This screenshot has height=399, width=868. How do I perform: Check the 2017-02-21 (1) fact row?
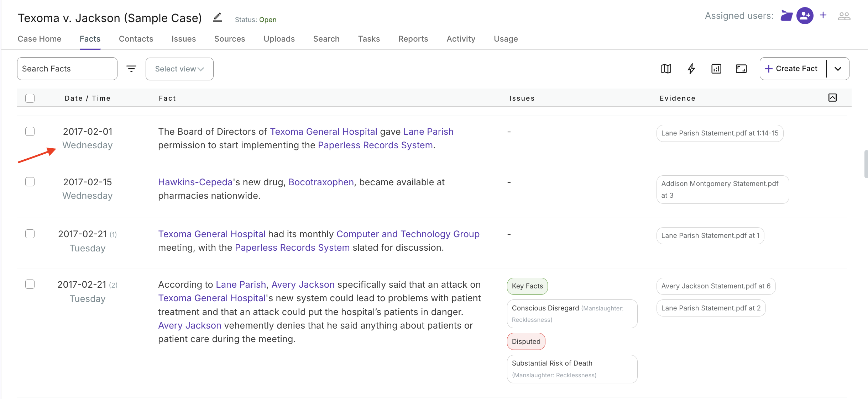point(30,234)
